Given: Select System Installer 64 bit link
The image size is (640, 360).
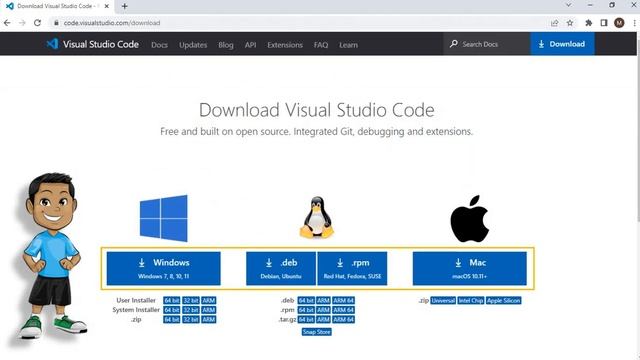Looking at the screenshot, I should [x=171, y=310].
